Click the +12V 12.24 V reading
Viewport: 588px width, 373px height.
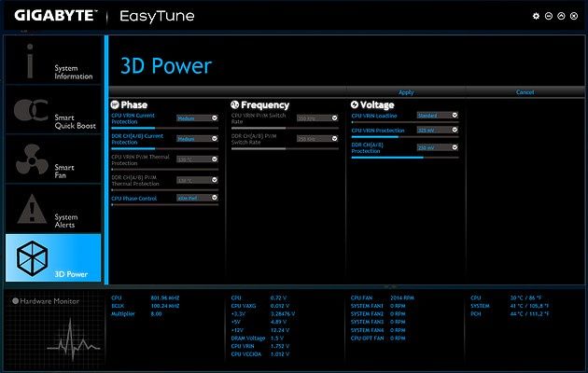coord(280,330)
